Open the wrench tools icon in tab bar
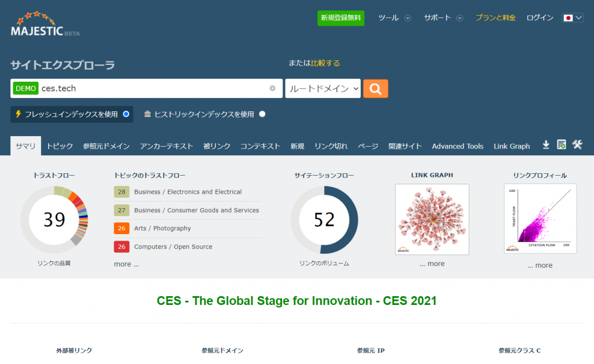This screenshot has height=364, width=594. coord(577,144)
